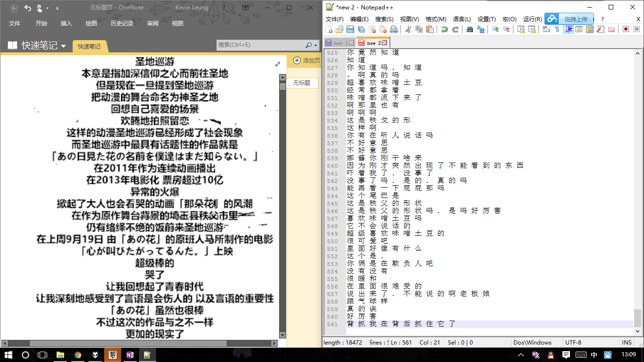This screenshot has width=644, height=362.
Task: Click the OneNote Undo arrow
Action: tap(27, 8)
